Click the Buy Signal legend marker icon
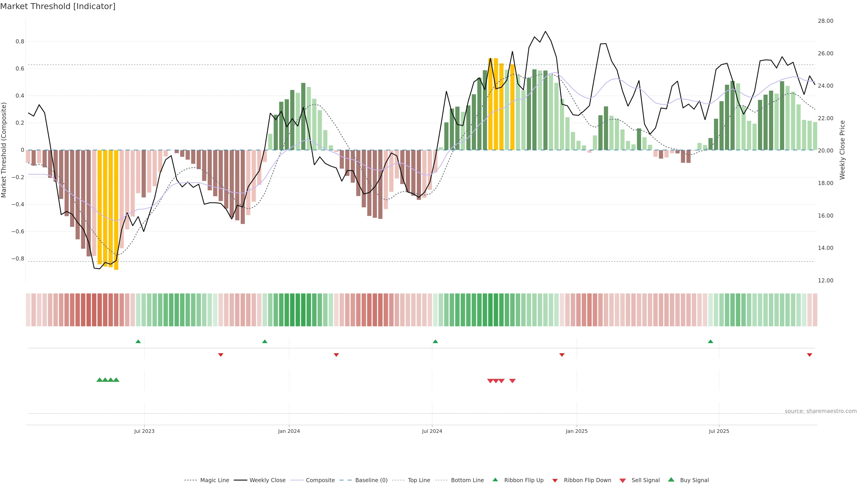The width and height of the screenshot is (868, 488). (671, 480)
